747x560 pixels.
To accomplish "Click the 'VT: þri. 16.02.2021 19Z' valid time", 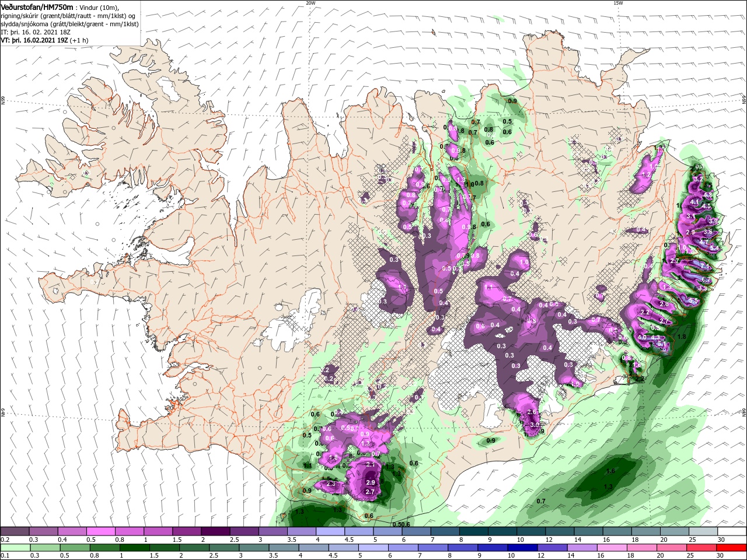I will 45,40.
